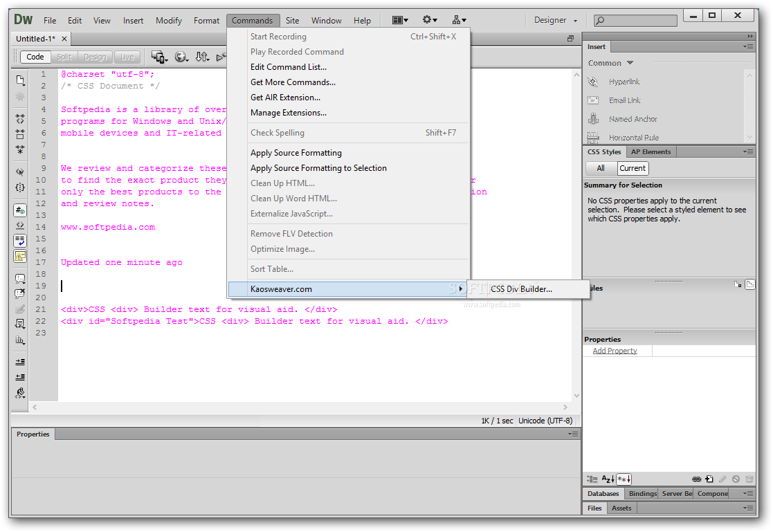The height and width of the screenshot is (532, 773).
Task: Toggle Word Wrap in coding toolbar
Action: (19, 241)
